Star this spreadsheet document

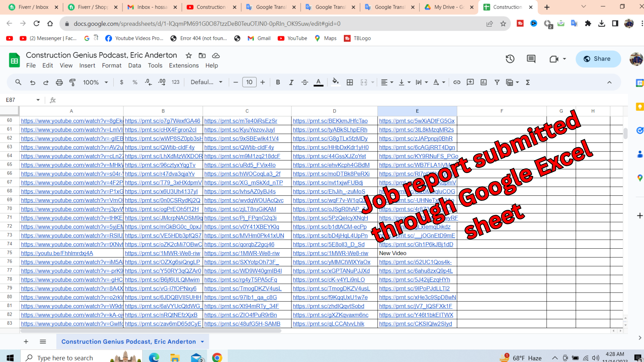[x=189, y=56]
